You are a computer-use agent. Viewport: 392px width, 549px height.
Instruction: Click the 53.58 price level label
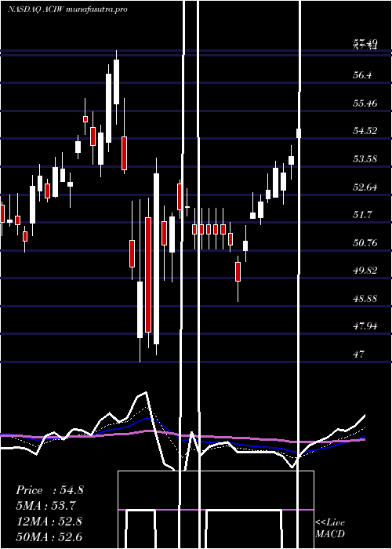pyautogui.click(x=365, y=159)
